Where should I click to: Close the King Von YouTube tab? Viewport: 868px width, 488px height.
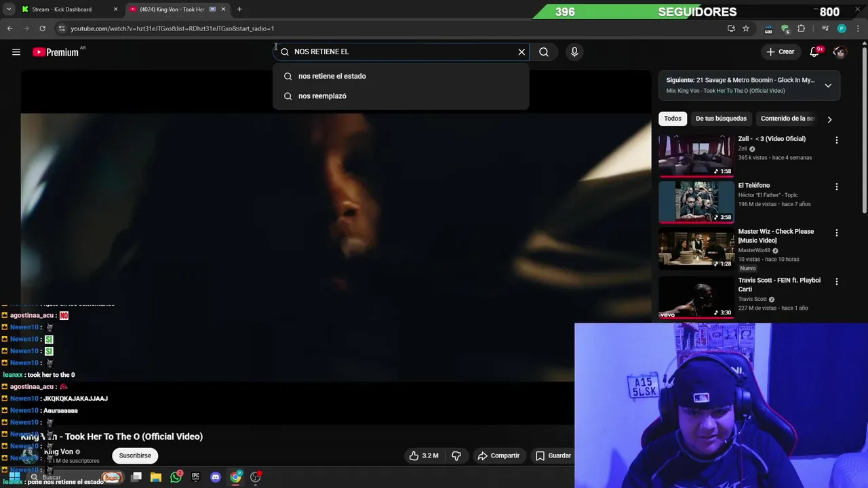[223, 9]
